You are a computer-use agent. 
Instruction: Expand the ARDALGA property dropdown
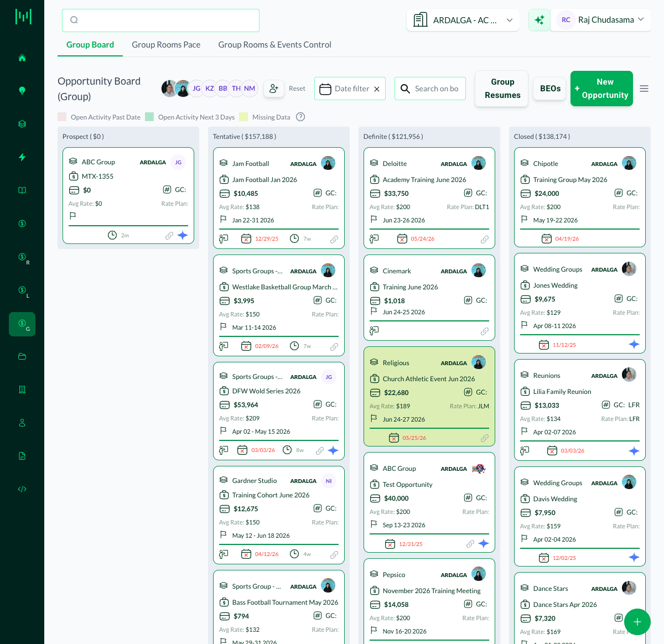coord(463,20)
